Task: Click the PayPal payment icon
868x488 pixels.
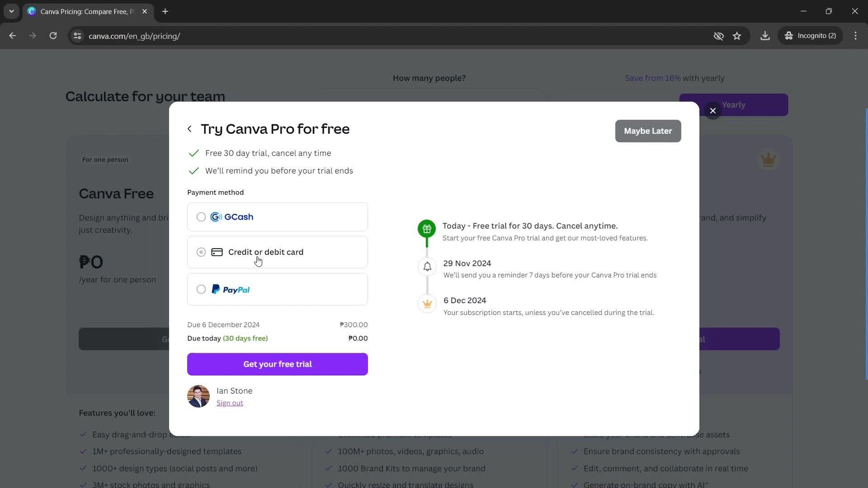Action: click(x=230, y=290)
